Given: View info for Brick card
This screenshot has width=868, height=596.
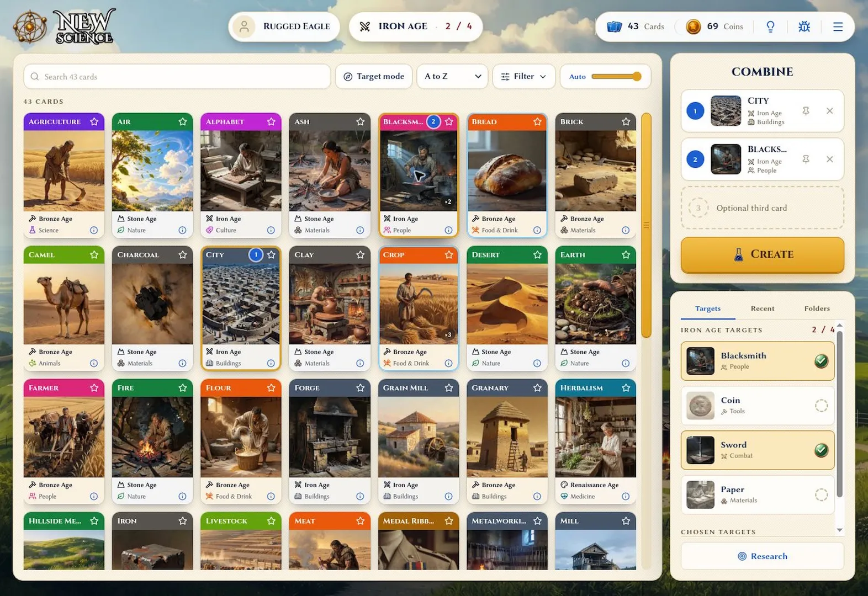Looking at the screenshot, I should pyautogui.click(x=626, y=230).
